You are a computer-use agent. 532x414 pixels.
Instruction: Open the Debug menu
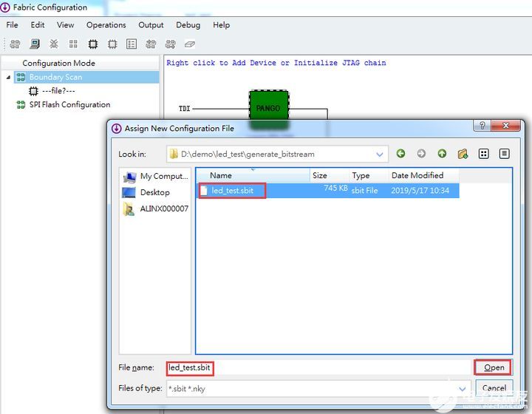pos(188,25)
